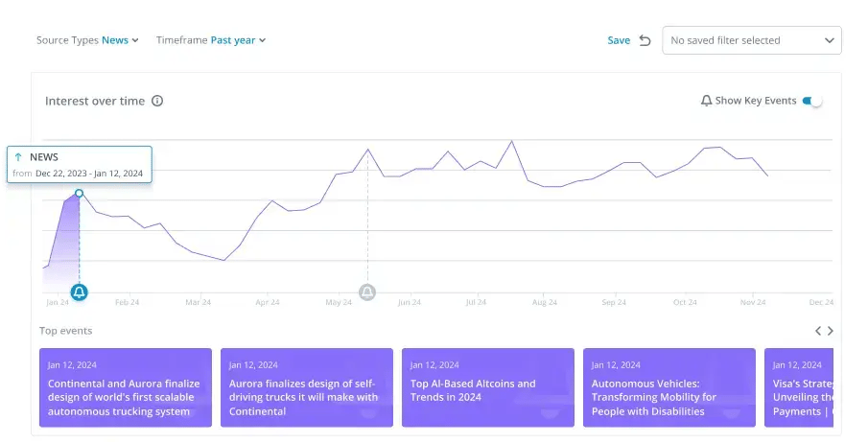Click the bell icon beside Show Key Events
The width and height of the screenshot is (868, 443).
coord(707,101)
